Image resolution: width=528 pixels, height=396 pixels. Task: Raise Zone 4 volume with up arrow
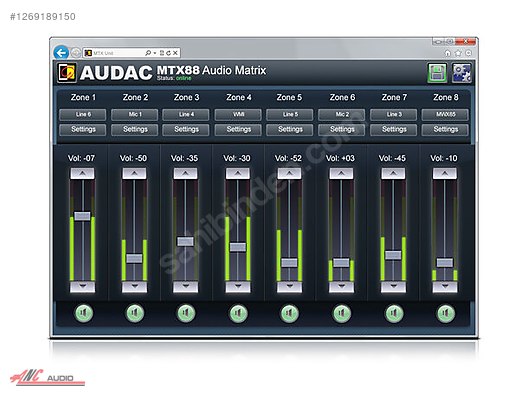(238, 173)
